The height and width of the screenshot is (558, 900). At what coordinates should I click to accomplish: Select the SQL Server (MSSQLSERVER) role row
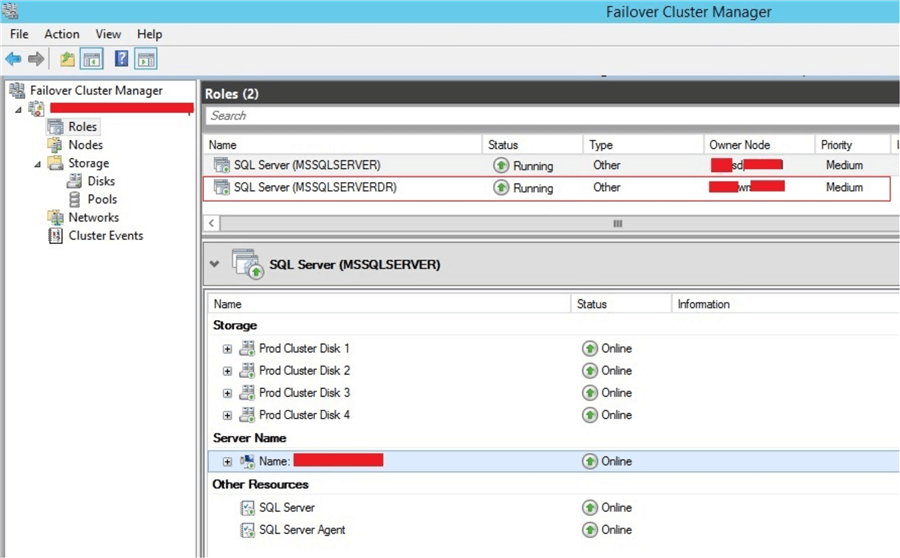click(551, 165)
